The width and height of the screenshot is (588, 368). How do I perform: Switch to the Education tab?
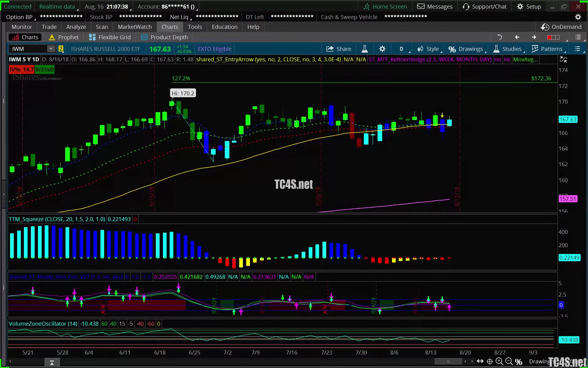point(224,27)
